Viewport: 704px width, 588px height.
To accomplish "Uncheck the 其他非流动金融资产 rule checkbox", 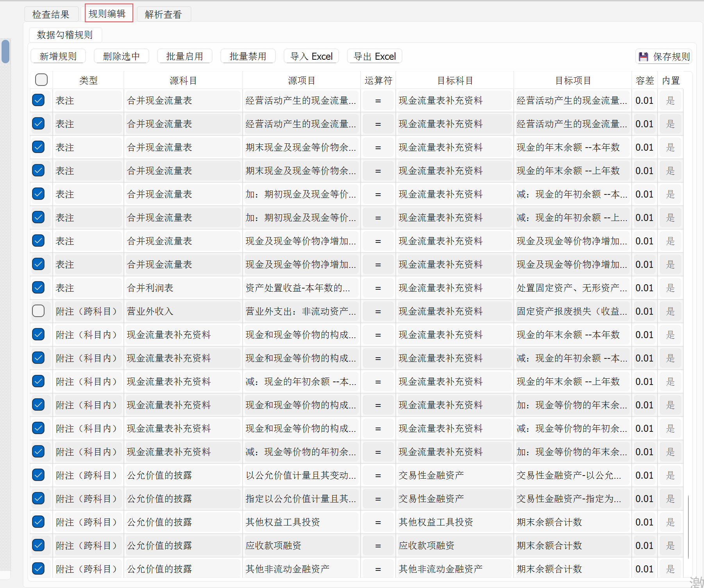I will point(38,569).
